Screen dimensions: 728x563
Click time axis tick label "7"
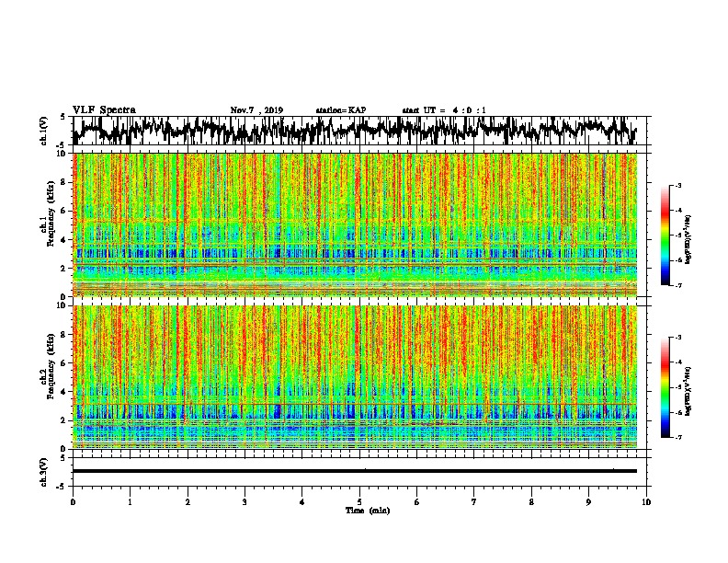pyautogui.click(x=474, y=502)
